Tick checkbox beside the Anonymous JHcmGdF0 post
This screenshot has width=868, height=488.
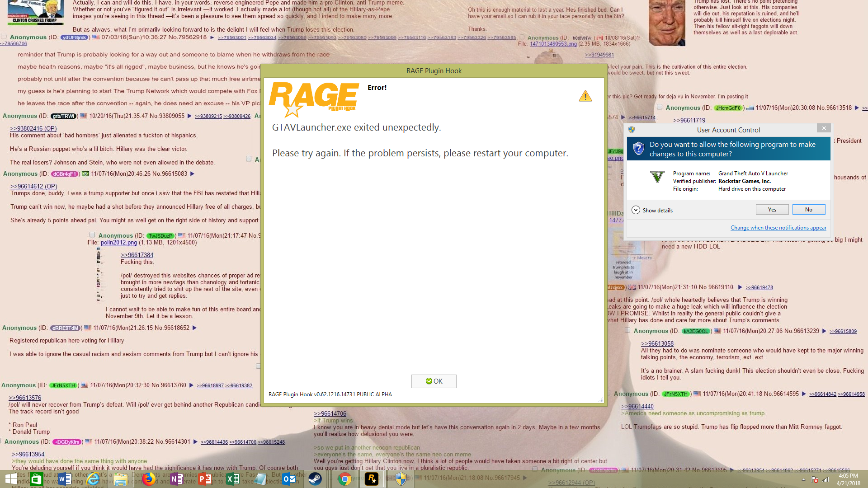660,107
